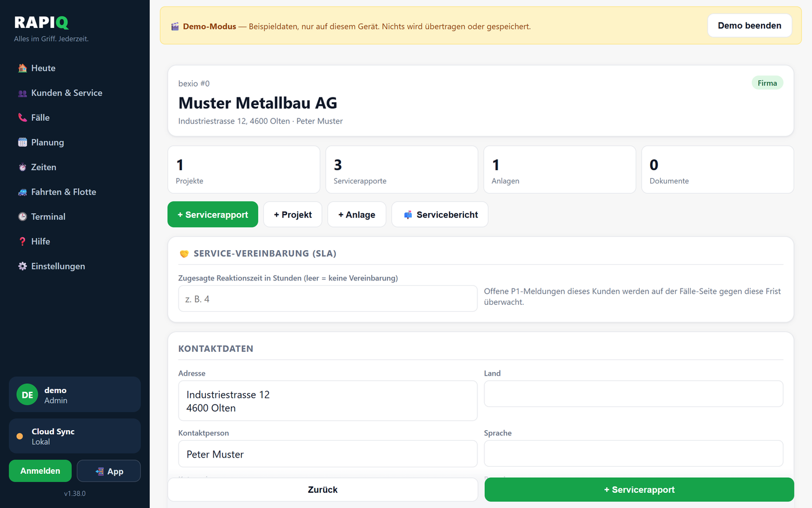Click the + Anlage button
The height and width of the screenshot is (508, 812).
(x=357, y=215)
